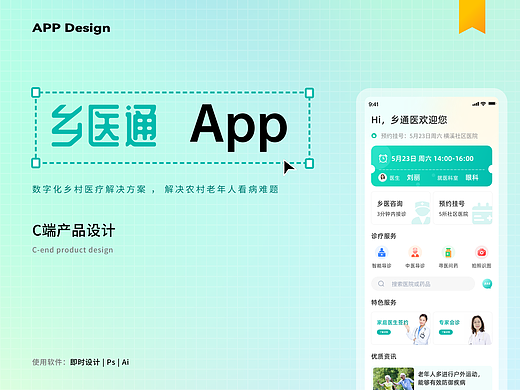The image size is (520, 390).
Task: Open the 拍照识图 camera icon
Action: (x=481, y=252)
